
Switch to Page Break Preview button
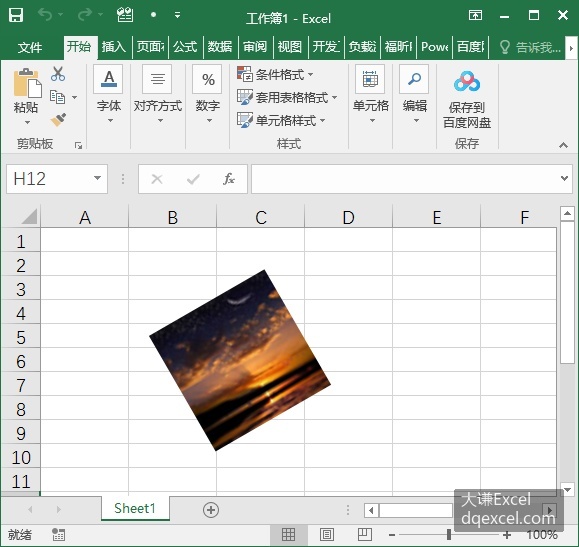[x=364, y=534]
